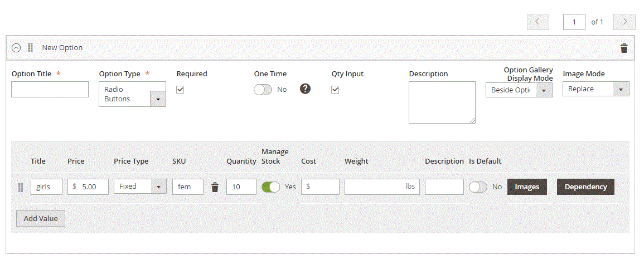Open the Option Gallery Display Mode dropdown

click(519, 90)
